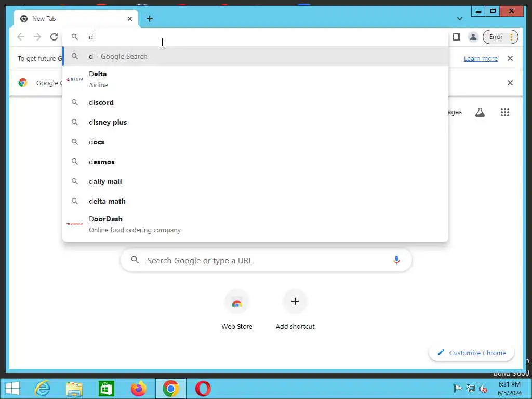
Task: Open the clock showing 6:31 PM
Action: [509, 389]
